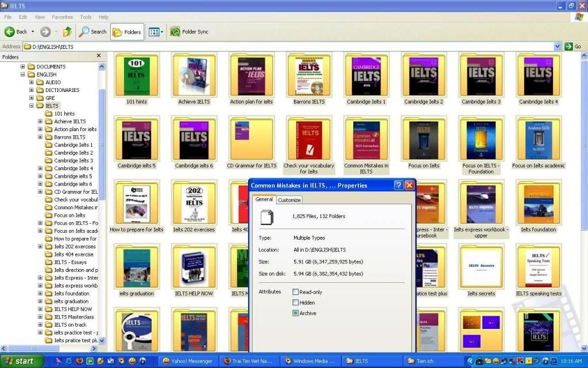Select '101 hints' folder thumbnail

click(x=137, y=79)
